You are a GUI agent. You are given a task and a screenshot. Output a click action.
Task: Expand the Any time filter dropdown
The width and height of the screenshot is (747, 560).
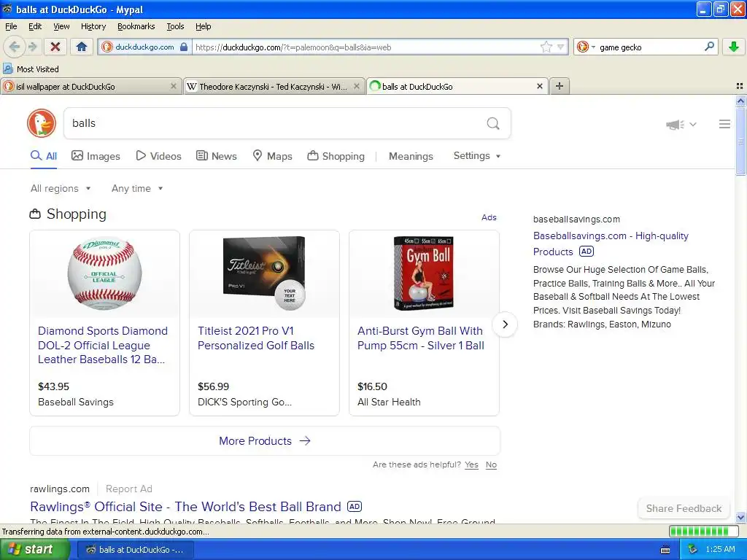tap(137, 189)
